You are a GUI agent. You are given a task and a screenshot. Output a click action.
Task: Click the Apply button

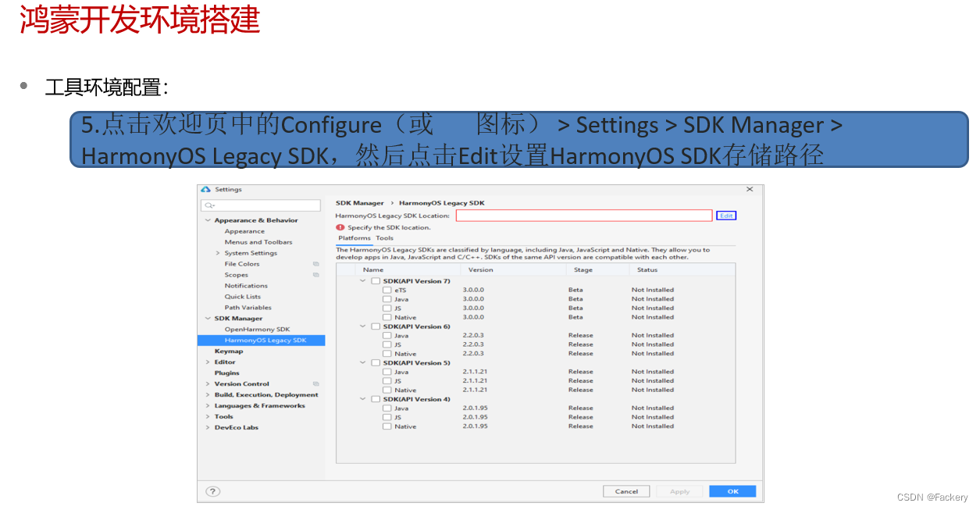coord(679,491)
